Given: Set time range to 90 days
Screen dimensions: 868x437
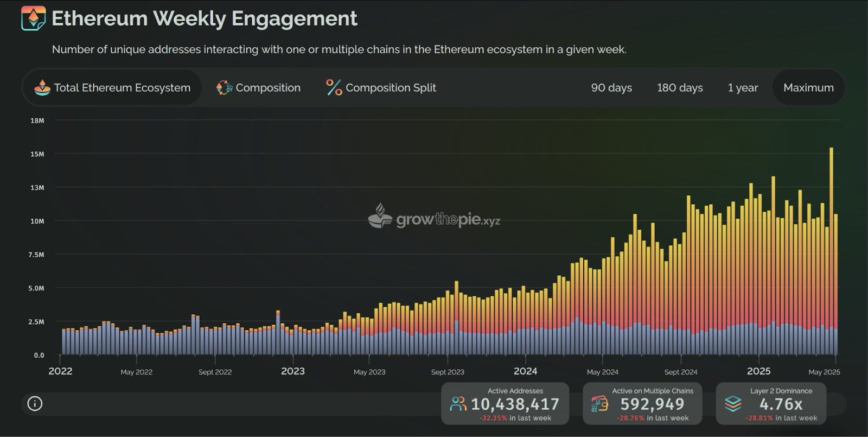Looking at the screenshot, I should point(611,87).
